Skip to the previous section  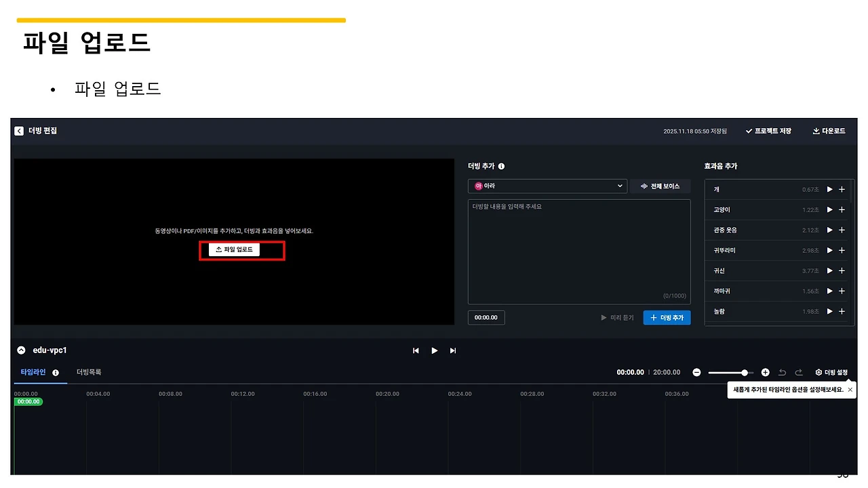(416, 350)
